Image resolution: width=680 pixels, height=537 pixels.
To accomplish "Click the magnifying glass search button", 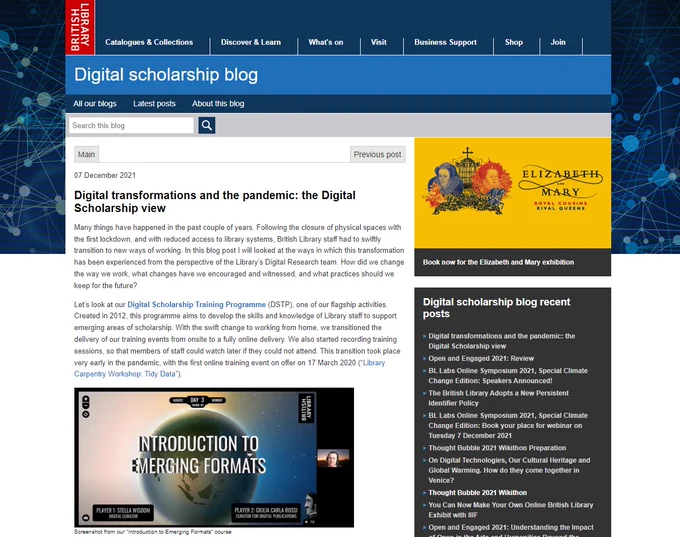I will click(207, 125).
